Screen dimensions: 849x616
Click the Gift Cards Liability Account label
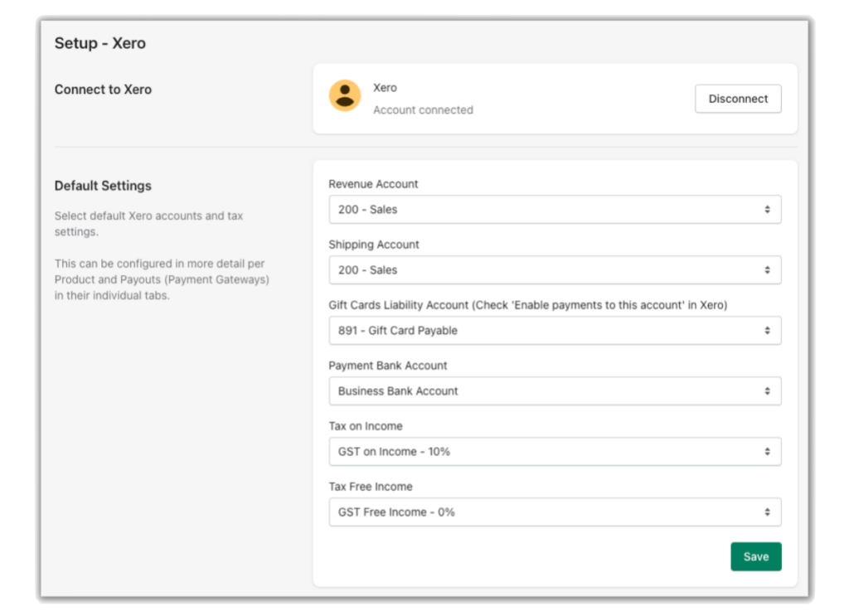[528, 305]
